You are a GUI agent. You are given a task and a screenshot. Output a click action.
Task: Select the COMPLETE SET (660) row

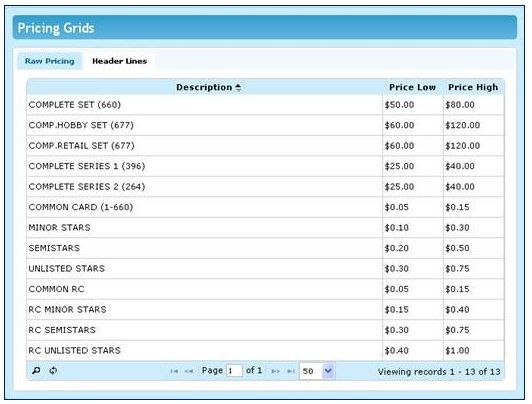point(265,105)
